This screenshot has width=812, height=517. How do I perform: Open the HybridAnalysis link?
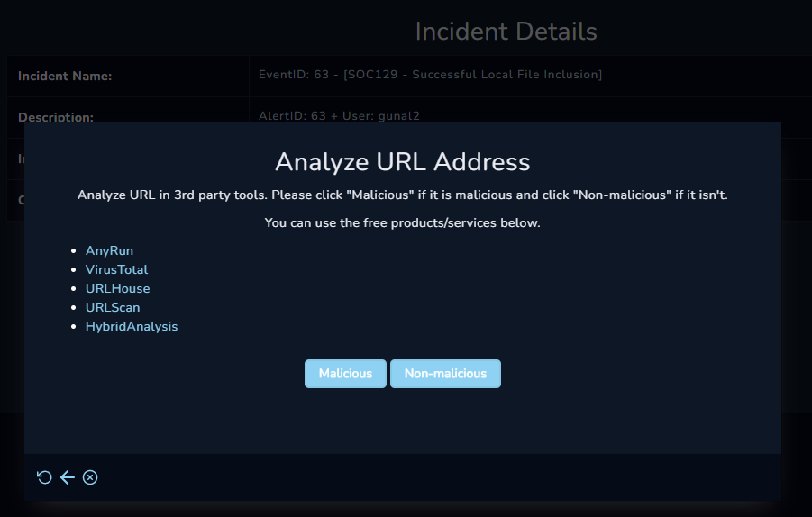(132, 327)
